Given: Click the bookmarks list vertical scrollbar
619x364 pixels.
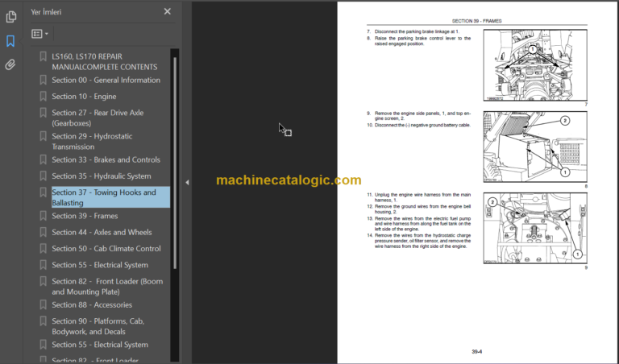Looking at the screenshot, I should click(x=174, y=163).
